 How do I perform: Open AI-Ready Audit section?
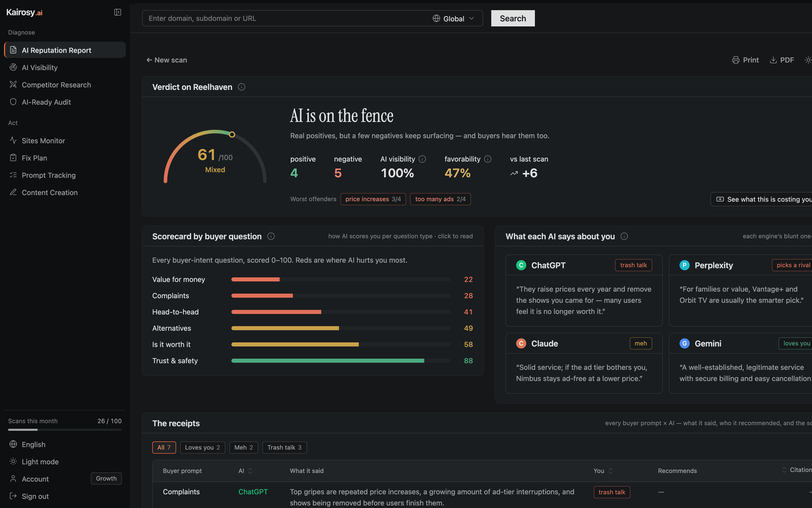(x=65, y=102)
